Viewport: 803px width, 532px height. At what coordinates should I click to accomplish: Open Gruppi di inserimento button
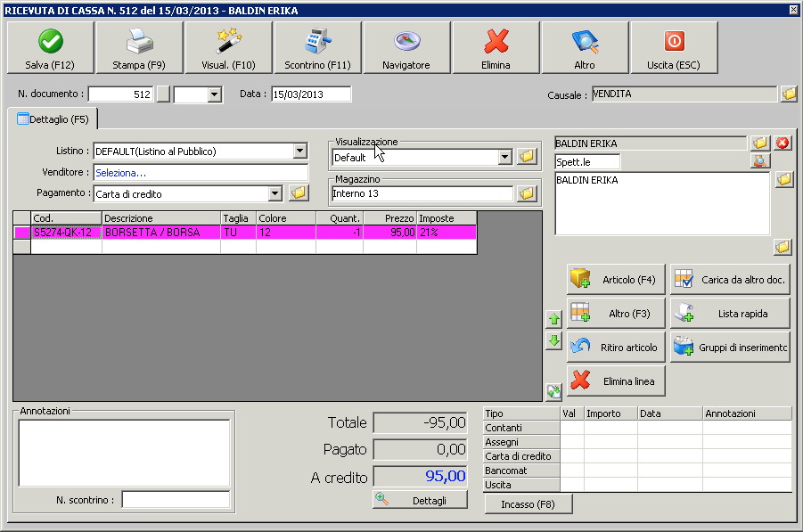(730, 348)
